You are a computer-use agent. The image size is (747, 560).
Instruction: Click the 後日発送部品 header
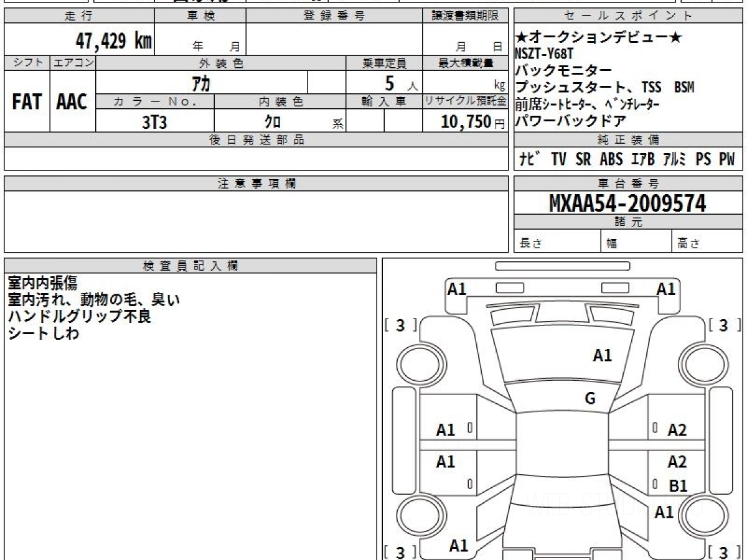pos(256,140)
